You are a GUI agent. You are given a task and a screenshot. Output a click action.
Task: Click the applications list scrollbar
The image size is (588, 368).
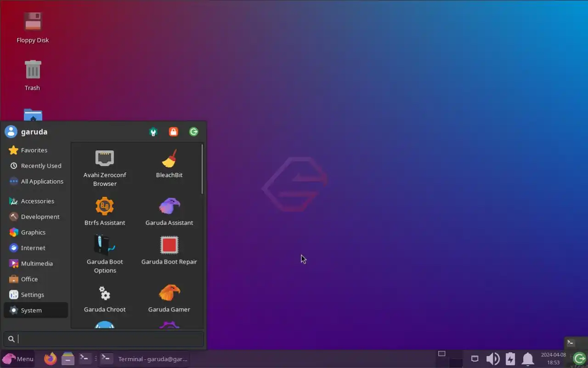(202, 169)
